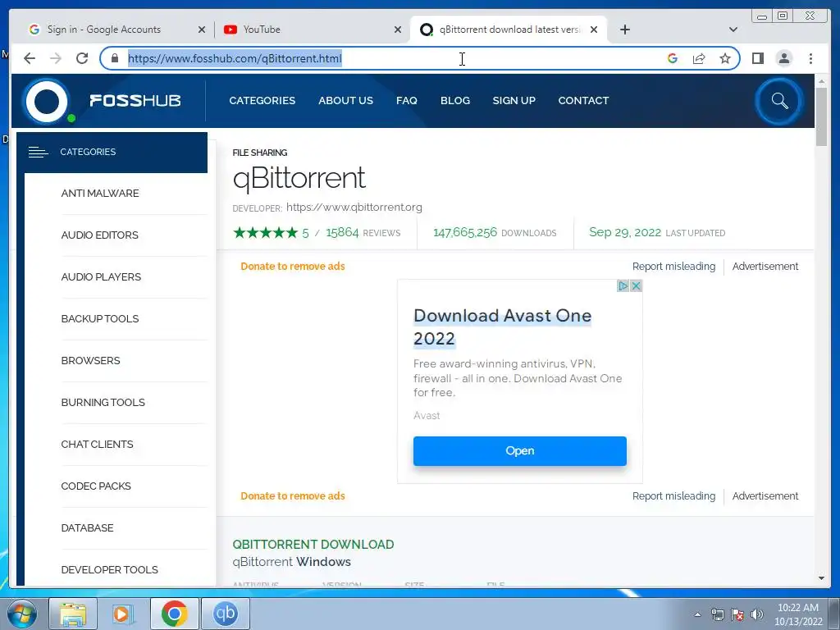
Task: Open the Chrome three-dot menu
Action: point(810,58)
